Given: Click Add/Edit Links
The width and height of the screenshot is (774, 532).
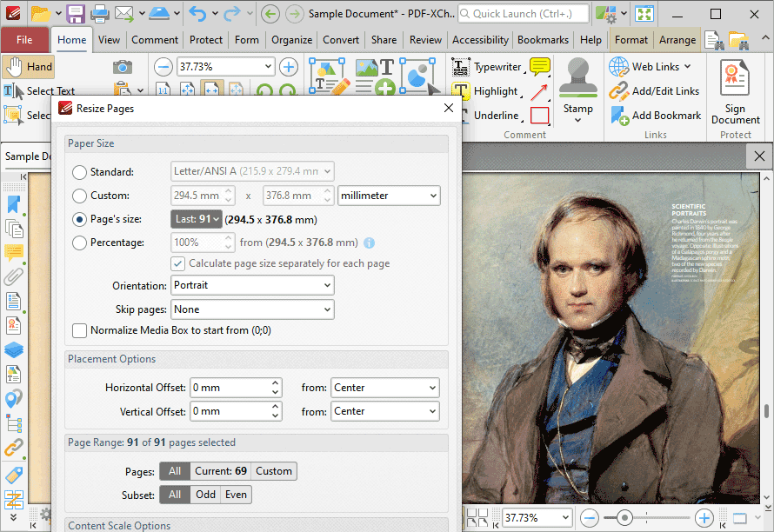Looking at the screenshot, I should 655,91.
